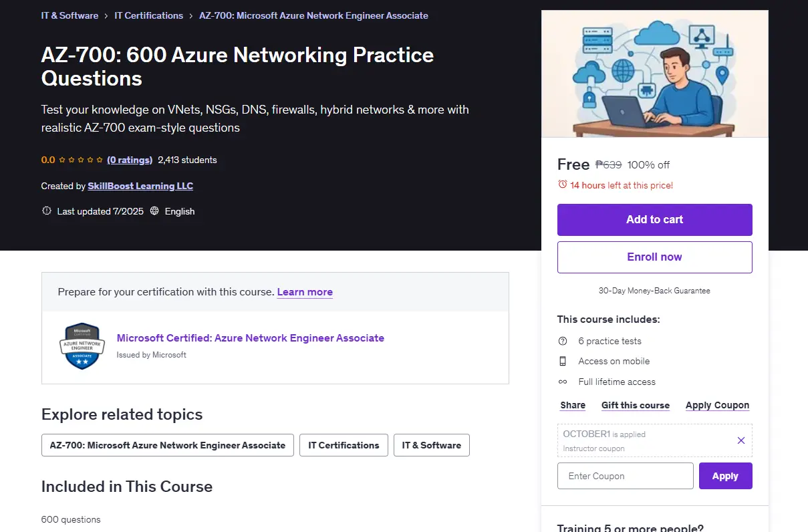Click Full lifetime access text
The height and width of the screenshot is (532, 808).
(x=617, y=382)
